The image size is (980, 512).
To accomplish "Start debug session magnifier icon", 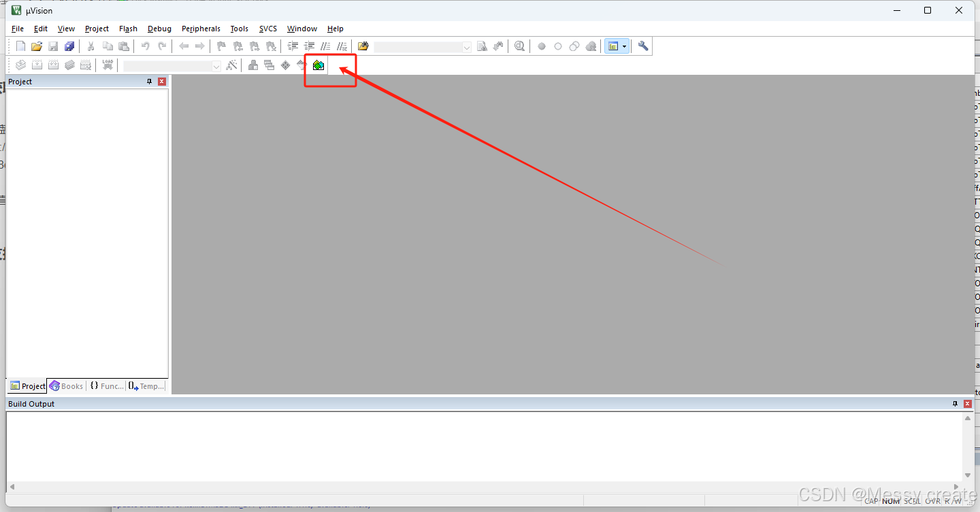I will click(x=520, y=46).
